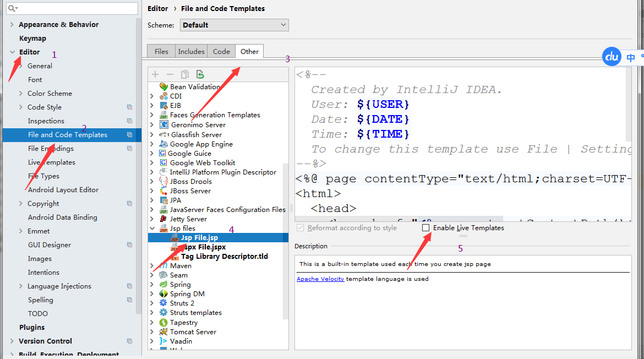Click the Google Guice icon

click(162, 153)
